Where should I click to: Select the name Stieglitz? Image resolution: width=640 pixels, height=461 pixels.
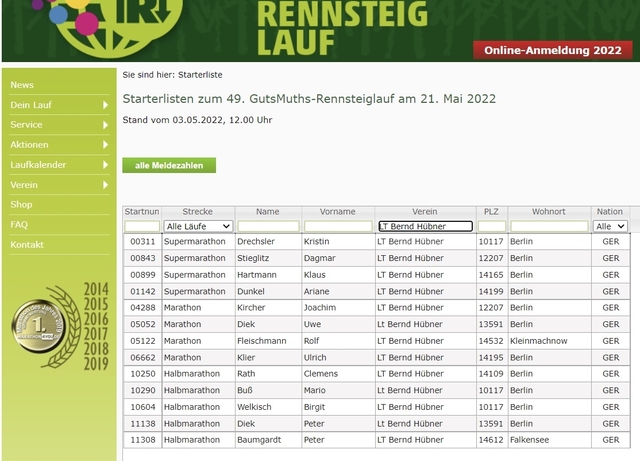(x=252, y=258)
